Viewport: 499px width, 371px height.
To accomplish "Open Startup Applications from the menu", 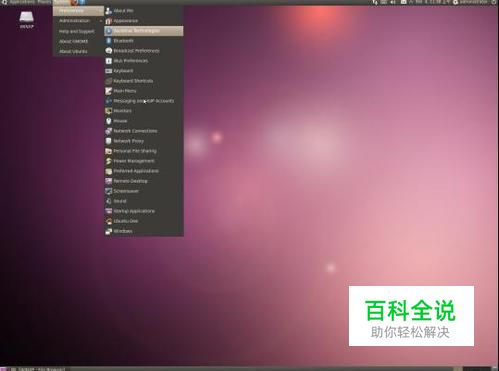I will 144,211.
